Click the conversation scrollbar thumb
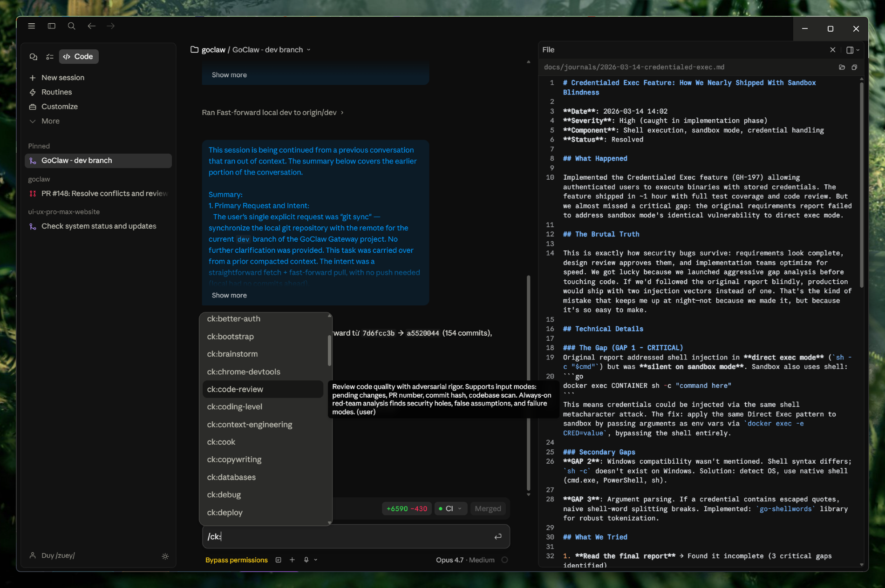885x588 pixels. tap(528, 383)
